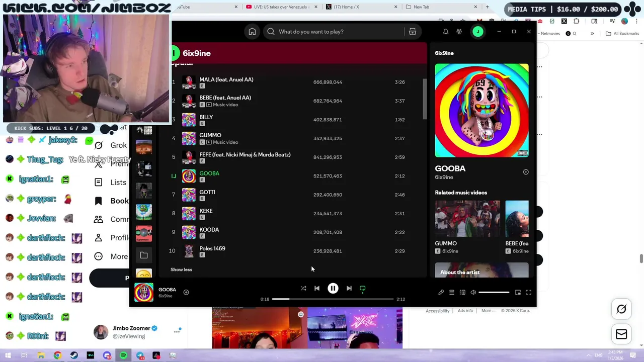Collapse popular list with Show less
Image resolution: width=644 pixels, height=362 pixels.
(x=181, y=269)
